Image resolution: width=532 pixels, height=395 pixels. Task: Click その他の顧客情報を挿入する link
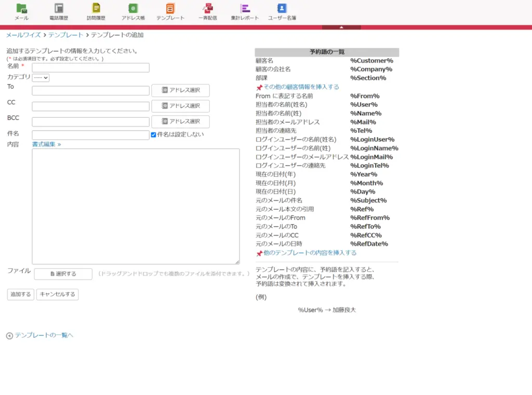pyautogui.click(x=301, y=87)
